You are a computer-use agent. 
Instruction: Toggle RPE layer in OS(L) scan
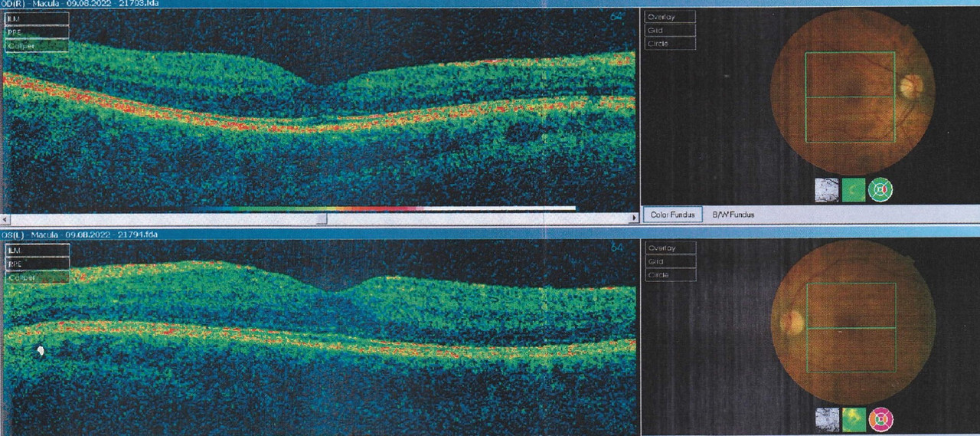37,264
